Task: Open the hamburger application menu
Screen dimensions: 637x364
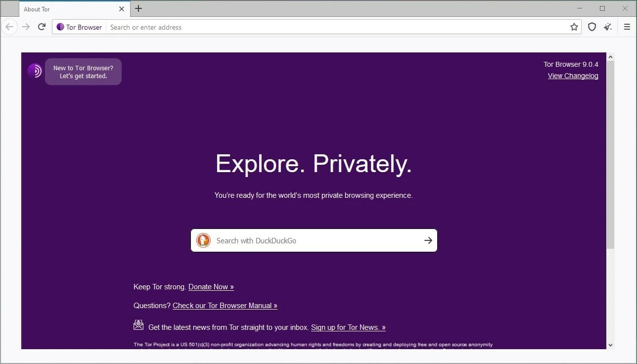Action: [627, 27]
